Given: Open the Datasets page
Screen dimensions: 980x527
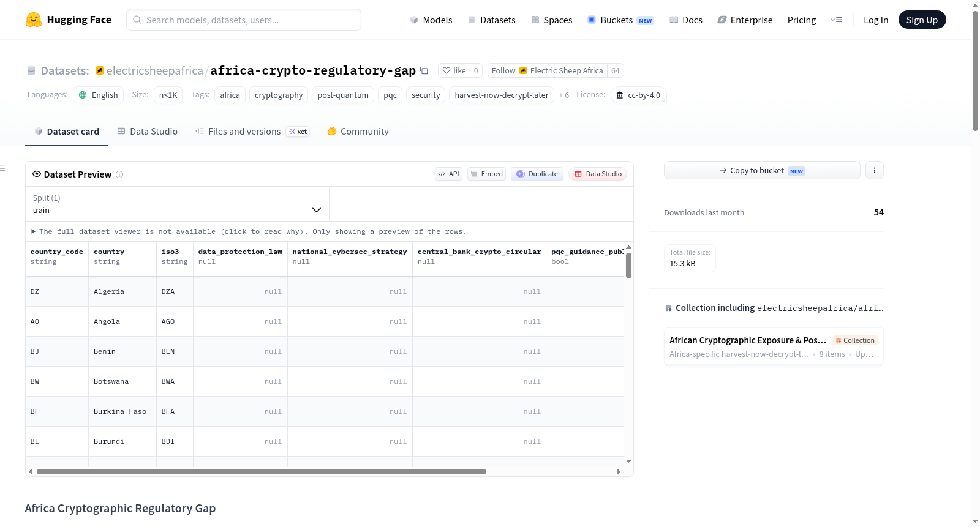Looking at the screenshot, I should [x=491, y=20].
